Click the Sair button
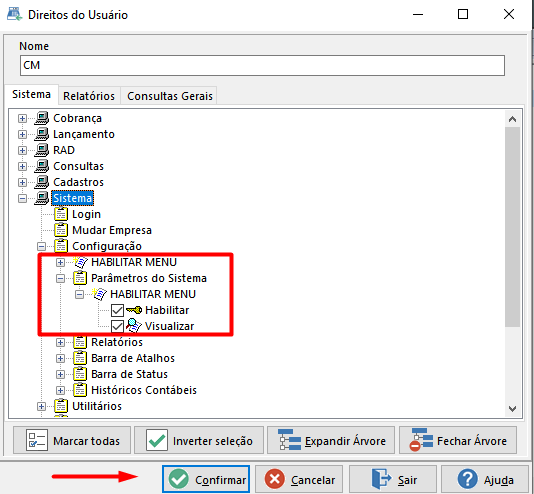 click(393, 479)
